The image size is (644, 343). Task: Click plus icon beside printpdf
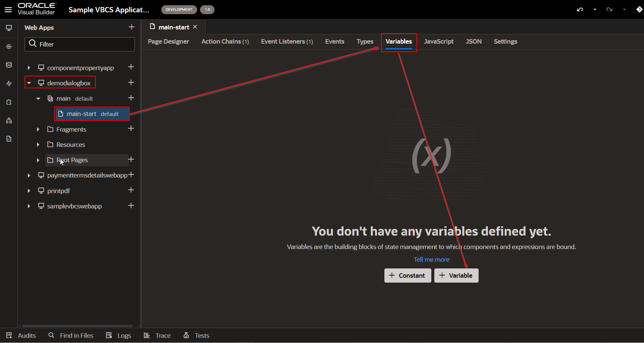click(131, 190)
